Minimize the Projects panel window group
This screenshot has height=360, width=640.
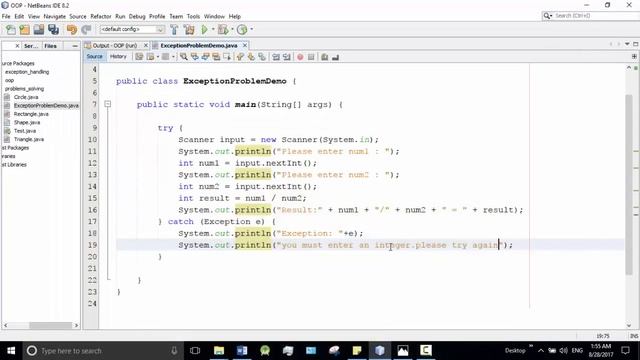coord(75,46)
